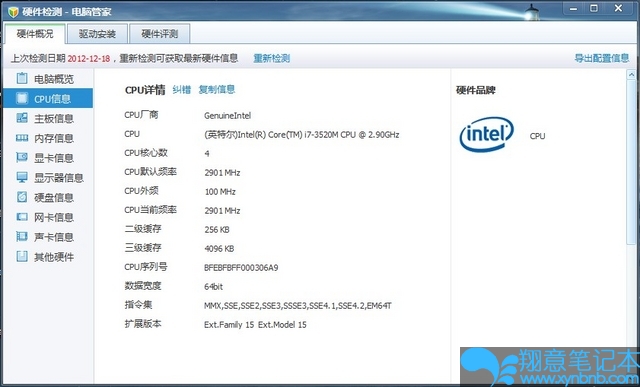The height and width of the screenshot is (387, 640).
Task: Select 显示器信息 in the sidebar
Action: point(48,178)
